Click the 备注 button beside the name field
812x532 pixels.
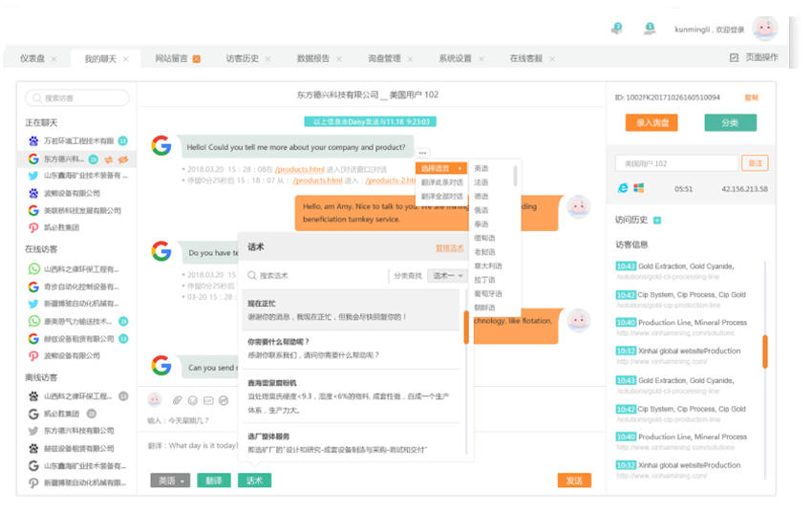pyautogui.click(x=755, y=163)
